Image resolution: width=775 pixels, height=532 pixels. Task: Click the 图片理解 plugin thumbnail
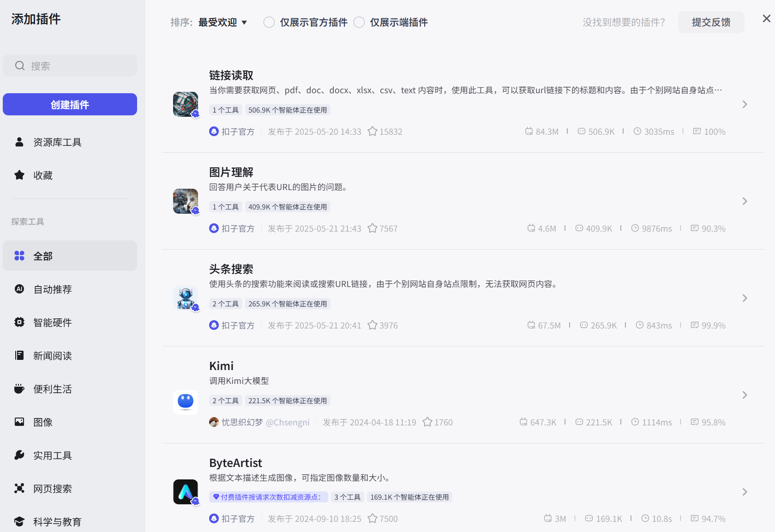point(186,201)
